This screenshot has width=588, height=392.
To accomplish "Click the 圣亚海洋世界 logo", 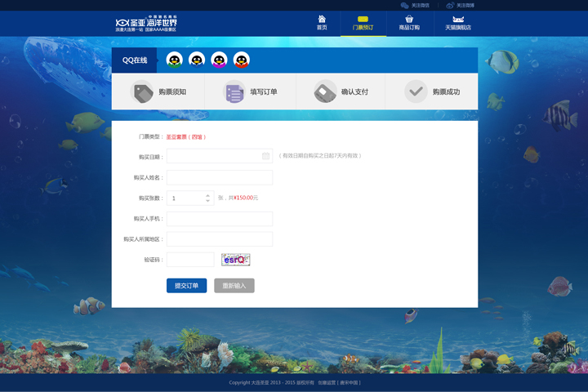I will [x=146, y=24].
